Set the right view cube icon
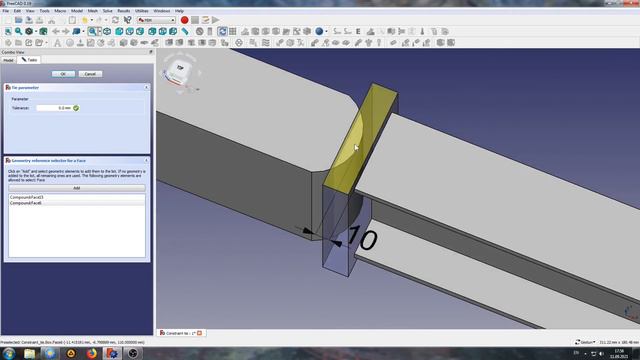Viewport: 640px width, 360px height. [140, 31]
